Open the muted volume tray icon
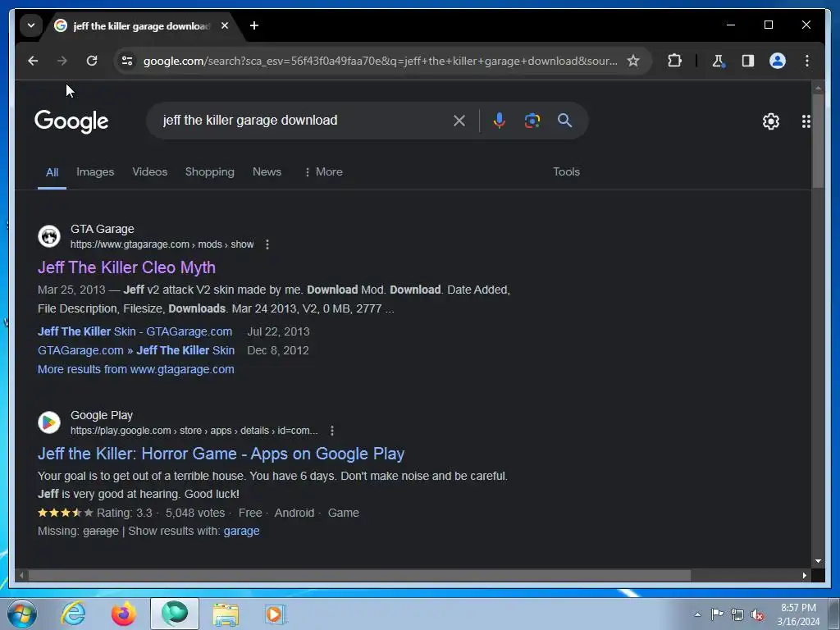Viewport: 840px width, 630px height. (x=757, y=615)
